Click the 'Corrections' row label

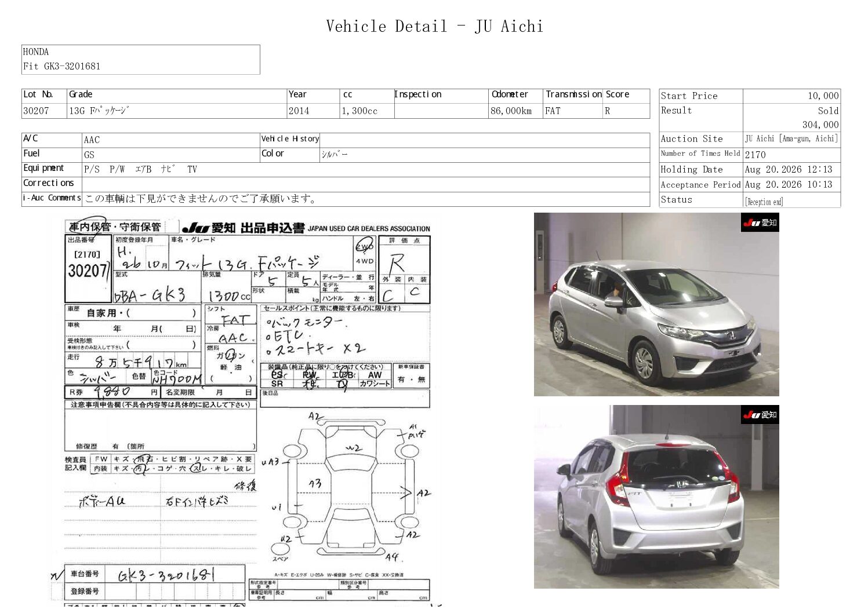pos(49,183)
